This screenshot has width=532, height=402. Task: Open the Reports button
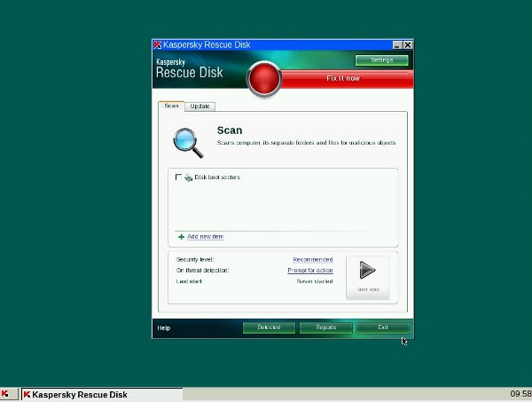click(x=325, y=327)
